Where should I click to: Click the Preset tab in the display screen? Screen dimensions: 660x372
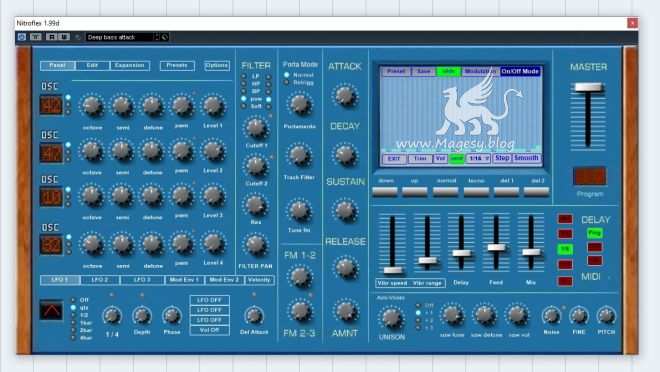click(x=396, y=72)
